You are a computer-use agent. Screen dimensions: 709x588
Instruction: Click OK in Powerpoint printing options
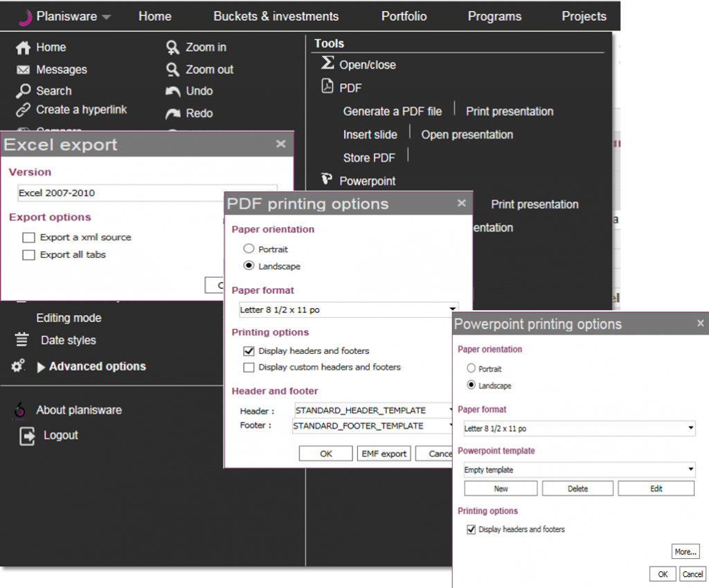(663, 574)
